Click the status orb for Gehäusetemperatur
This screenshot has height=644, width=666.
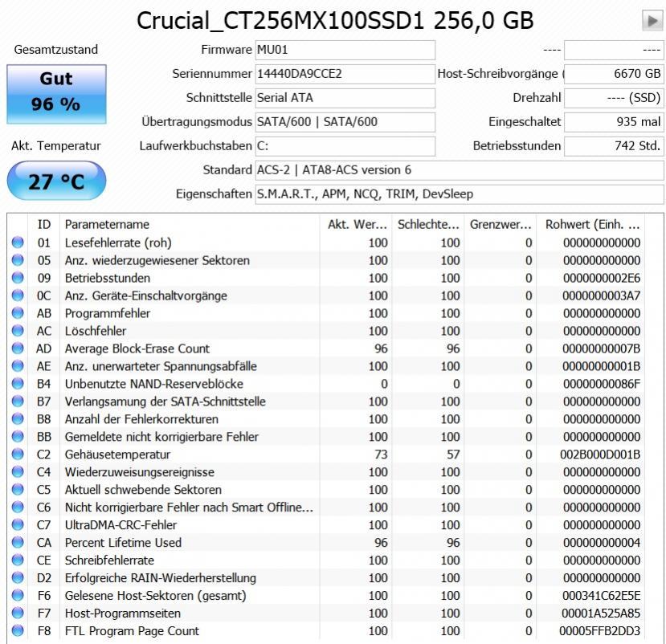18,454
